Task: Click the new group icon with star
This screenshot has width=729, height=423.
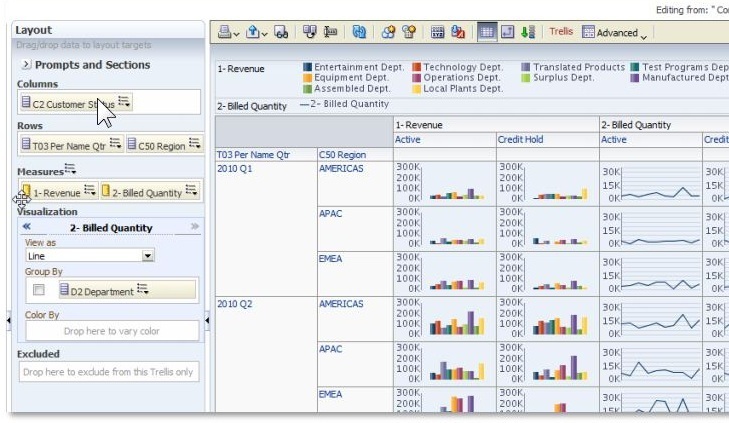Action: (x=388, y=32)
